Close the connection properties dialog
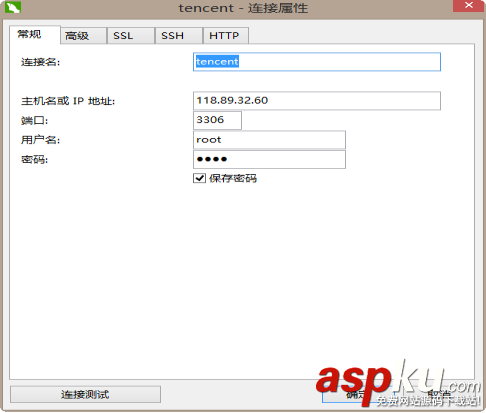The image size is (486, 413). click(x=468, y=6)
